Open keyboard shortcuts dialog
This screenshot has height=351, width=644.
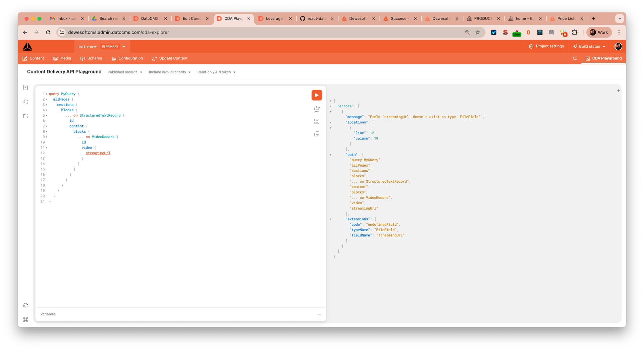click(x=26, y=320)
